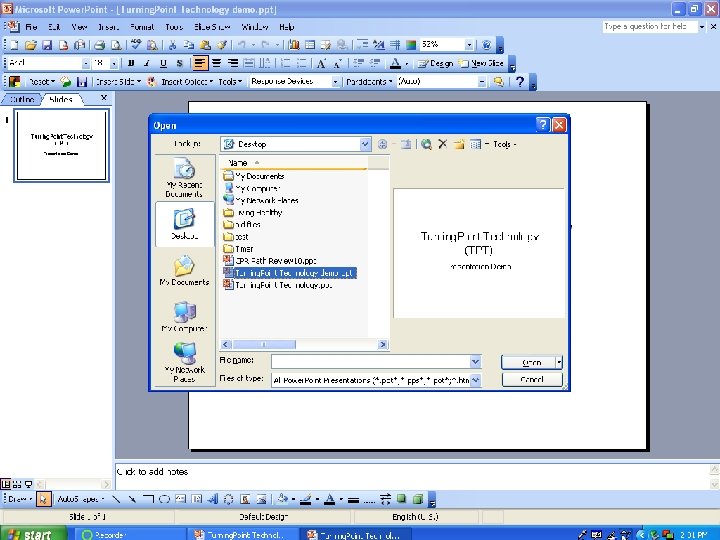Toggle Underline formatting

coord(163,63)
